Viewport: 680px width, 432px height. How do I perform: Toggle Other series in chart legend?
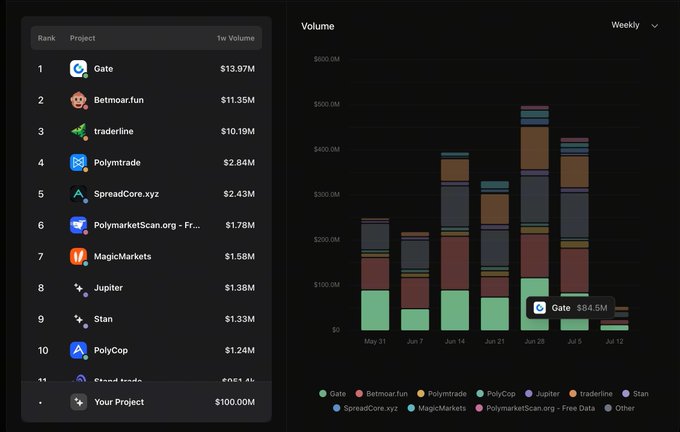[x=619, y=408]
